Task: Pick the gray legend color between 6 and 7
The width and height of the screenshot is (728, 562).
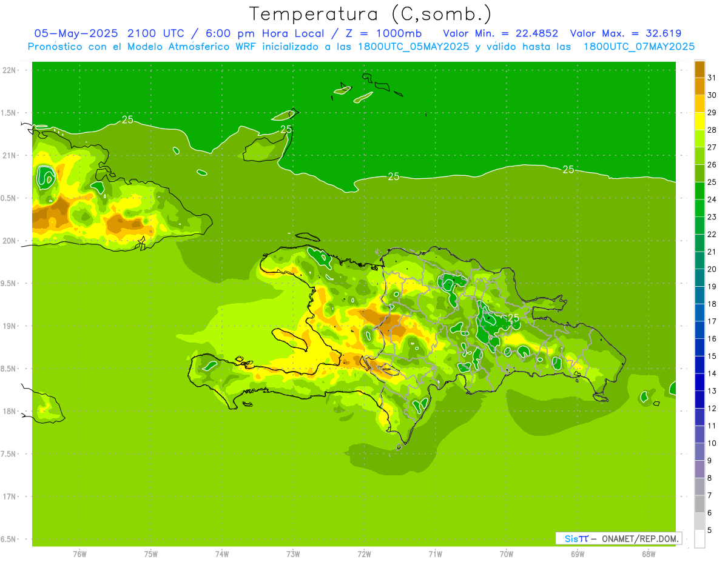Action: tap(699, 504)
